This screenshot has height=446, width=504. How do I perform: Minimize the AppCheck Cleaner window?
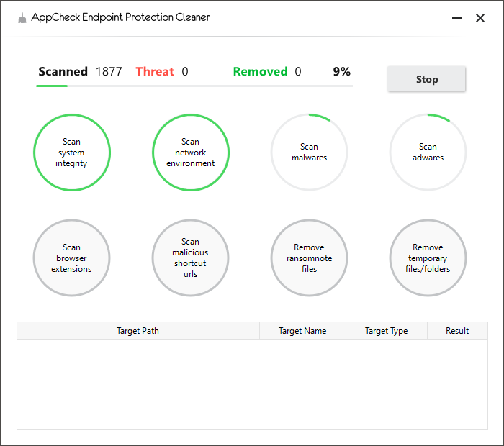coord(457,18)
